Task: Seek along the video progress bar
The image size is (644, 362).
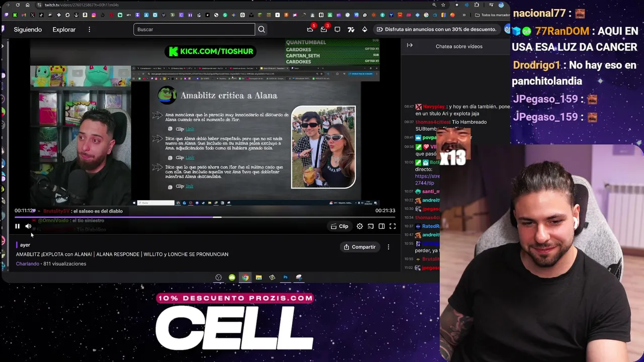Action: pyautogui.click(x=205, y=217)
